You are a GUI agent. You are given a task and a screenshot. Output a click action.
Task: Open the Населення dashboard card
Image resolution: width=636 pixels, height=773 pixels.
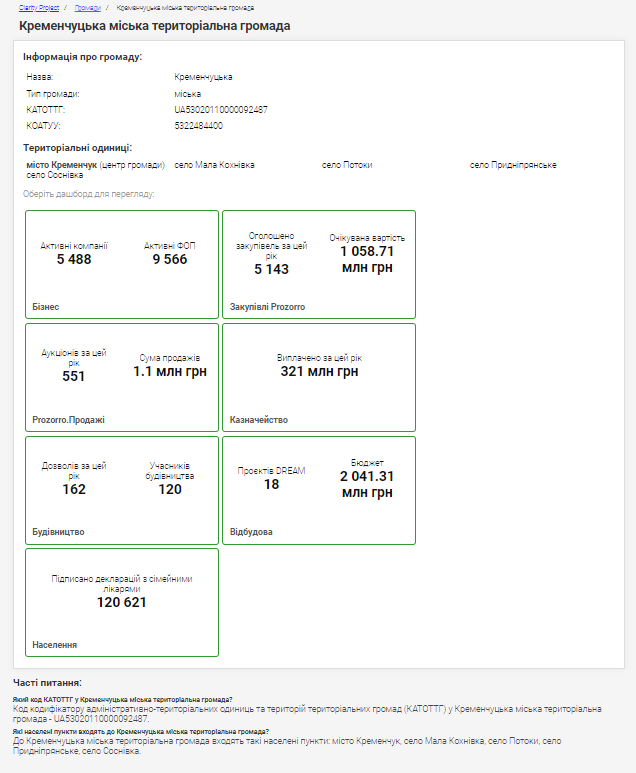pyautogui.click(x=121, y=602)
